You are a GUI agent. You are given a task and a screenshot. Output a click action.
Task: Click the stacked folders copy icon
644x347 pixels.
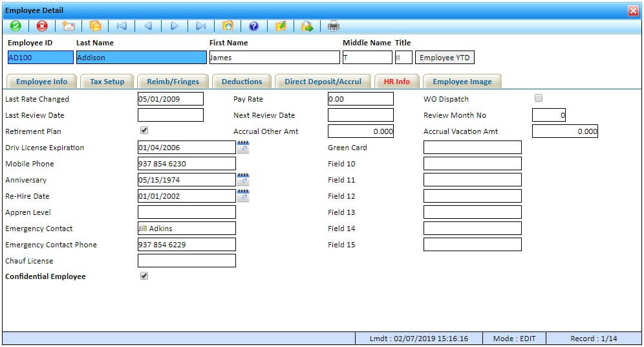[95, 26]
